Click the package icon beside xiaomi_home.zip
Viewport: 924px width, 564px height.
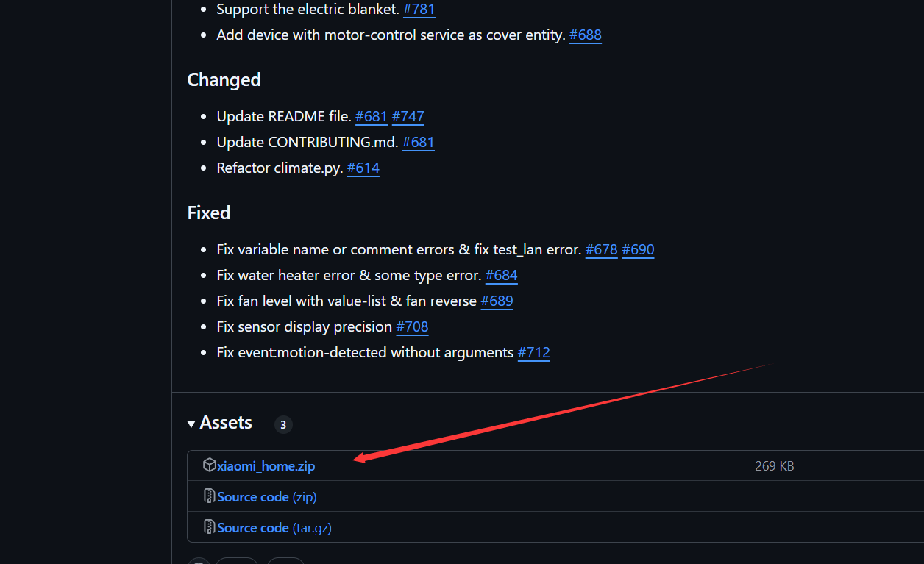(210, 465)
